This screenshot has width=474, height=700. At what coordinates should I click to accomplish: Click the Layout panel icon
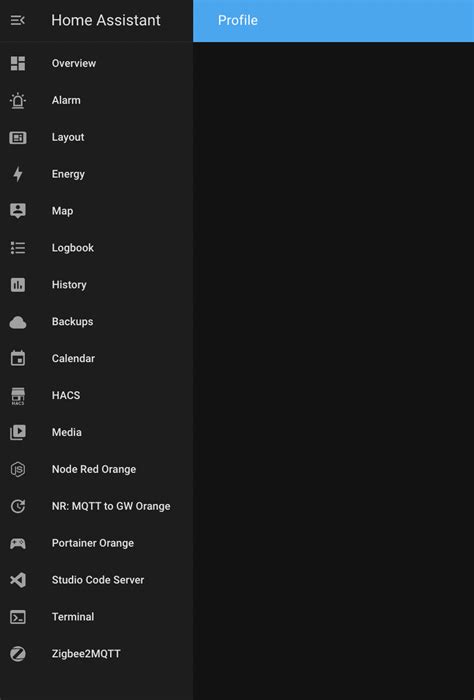(x=18, y=138)
